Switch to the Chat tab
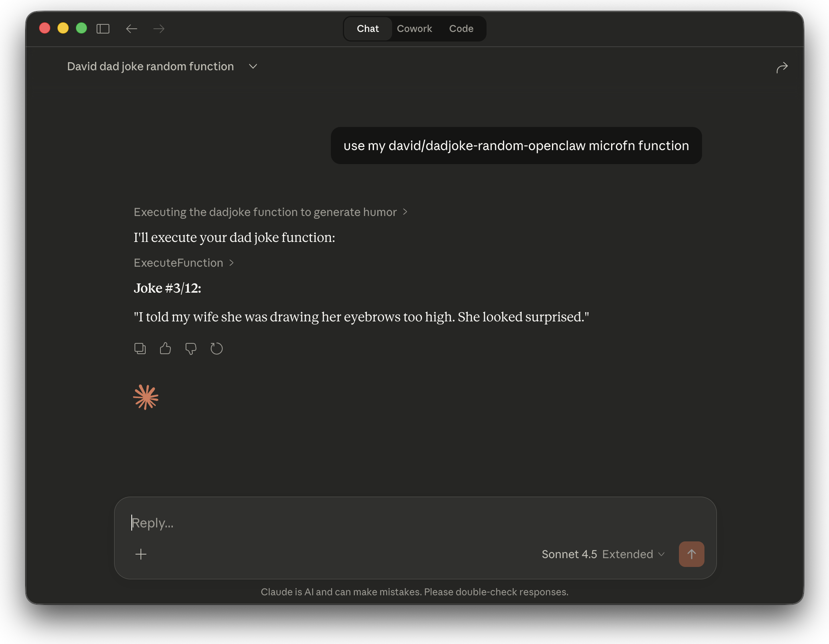The height and width of the screenshot is (644, 829). (368, 29)
